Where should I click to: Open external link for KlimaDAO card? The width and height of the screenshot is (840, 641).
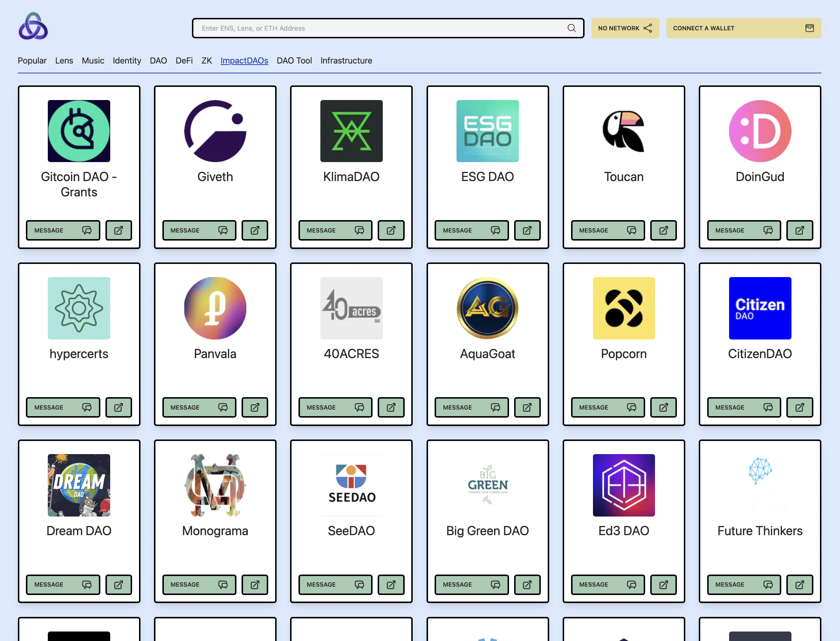click(391, 230)
